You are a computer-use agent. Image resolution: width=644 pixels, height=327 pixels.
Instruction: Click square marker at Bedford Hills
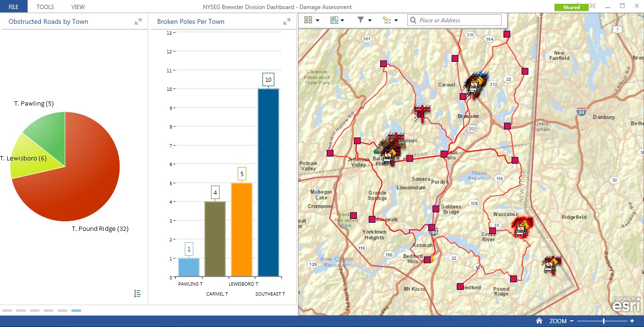427,260
